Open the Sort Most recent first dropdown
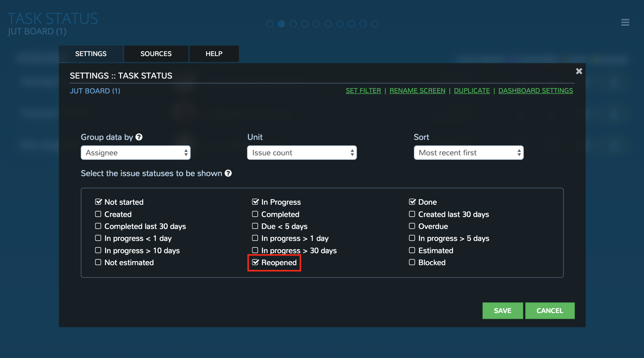This screenshot has height=358, width=644. pyautogui.click(x=469, y=153)
